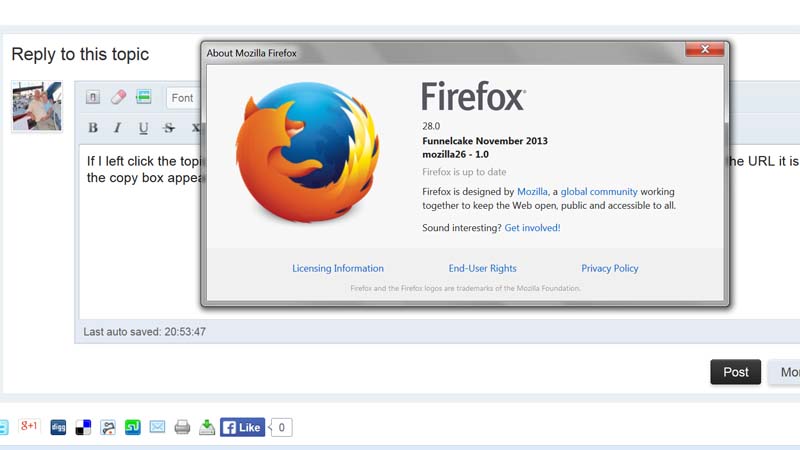Image resolution: width=800 pixels, height=450 pixels.
Task: Click the 'mozilla26 - 1.0' text
Action: tap(455, 154)
